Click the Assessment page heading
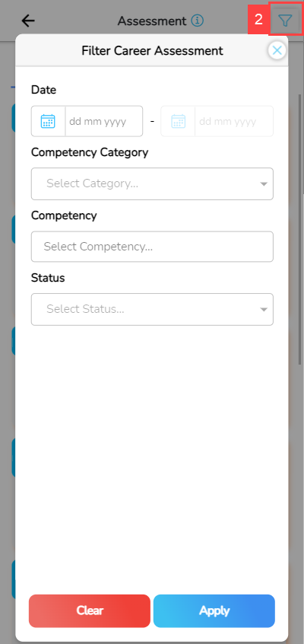Image resolution: width=304 pixels, height=644 pixels. pos(152,21)
